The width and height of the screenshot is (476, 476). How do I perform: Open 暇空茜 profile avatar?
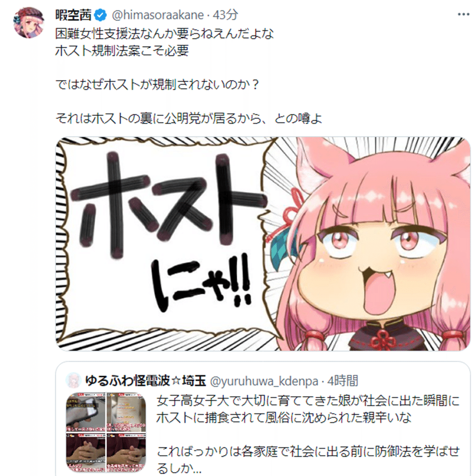point(29,23)
